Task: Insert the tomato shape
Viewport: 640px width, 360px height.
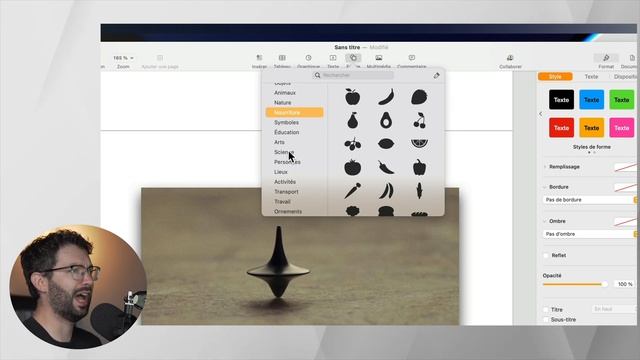Action: 352,167
